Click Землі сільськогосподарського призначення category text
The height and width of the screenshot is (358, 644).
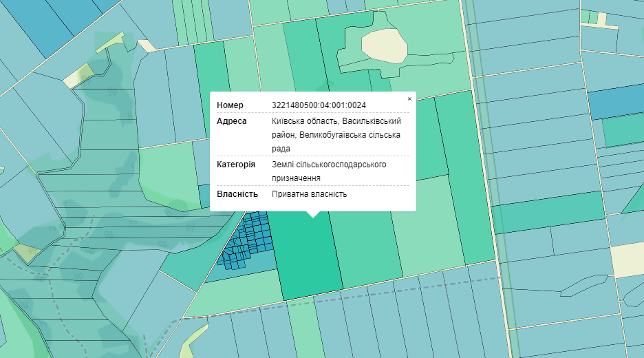click(x=328, y=171)
